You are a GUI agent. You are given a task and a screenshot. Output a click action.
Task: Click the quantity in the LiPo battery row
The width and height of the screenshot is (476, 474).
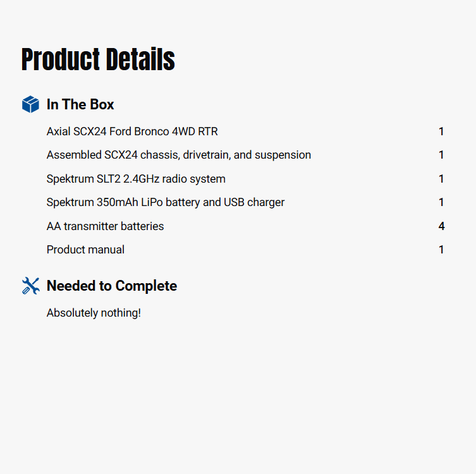point(441,202)
